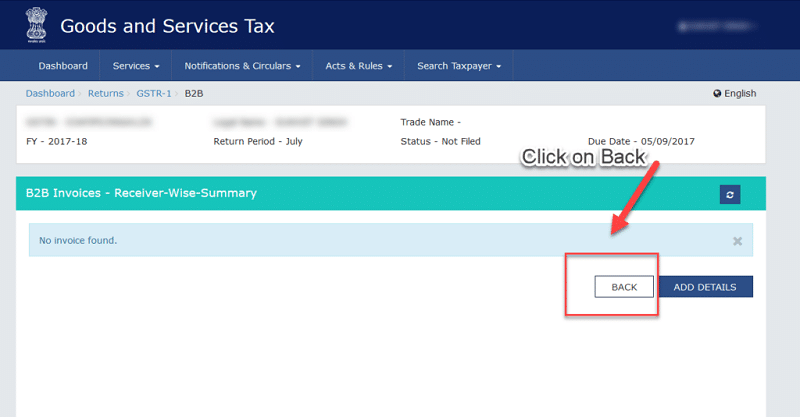Screen dimensions: 800x417
Task: Expand Notifications & Circulars dropdown
Action: pos(242,66)
